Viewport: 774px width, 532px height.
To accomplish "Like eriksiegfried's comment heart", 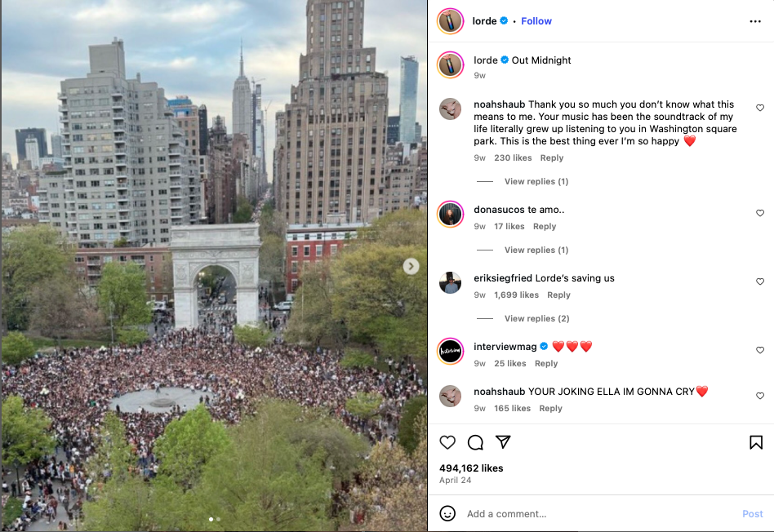I will pos(759,282).
